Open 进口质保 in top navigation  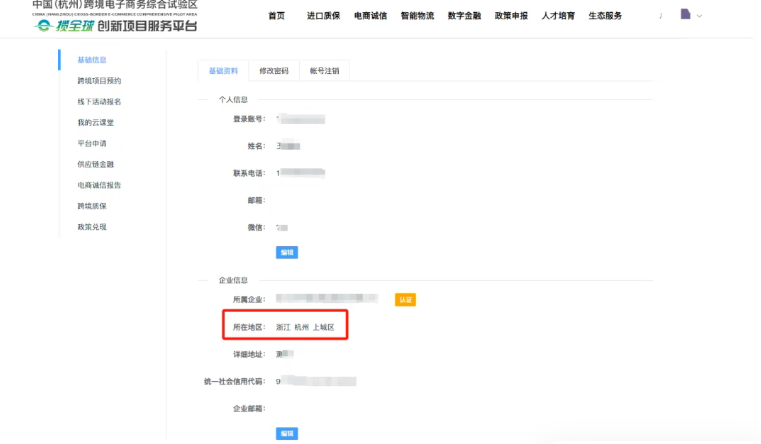(323, 16)
